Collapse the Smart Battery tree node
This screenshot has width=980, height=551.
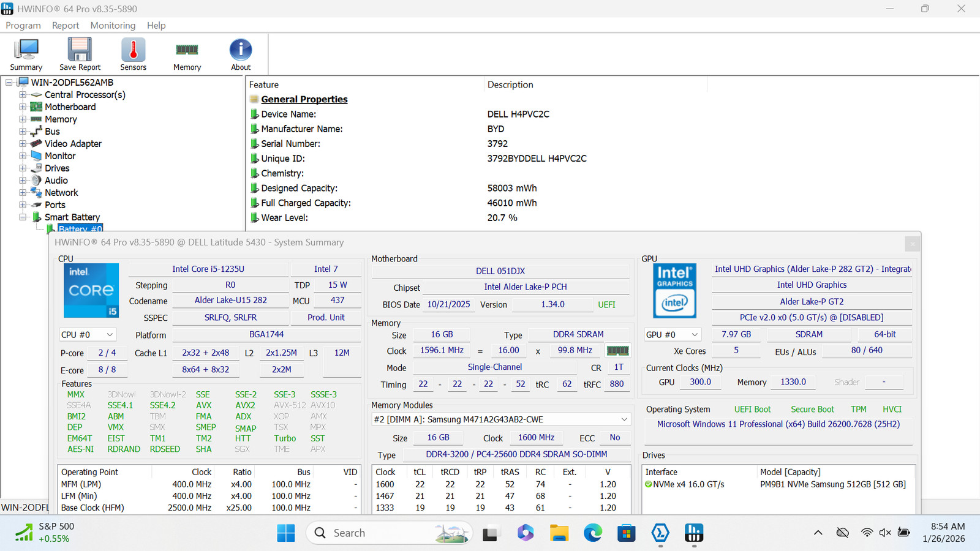[x=23, y=217]
